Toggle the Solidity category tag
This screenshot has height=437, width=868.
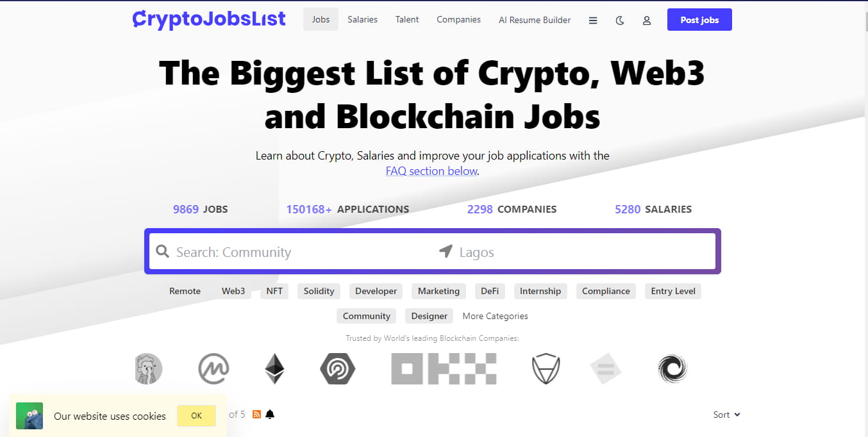pos(319,291)
